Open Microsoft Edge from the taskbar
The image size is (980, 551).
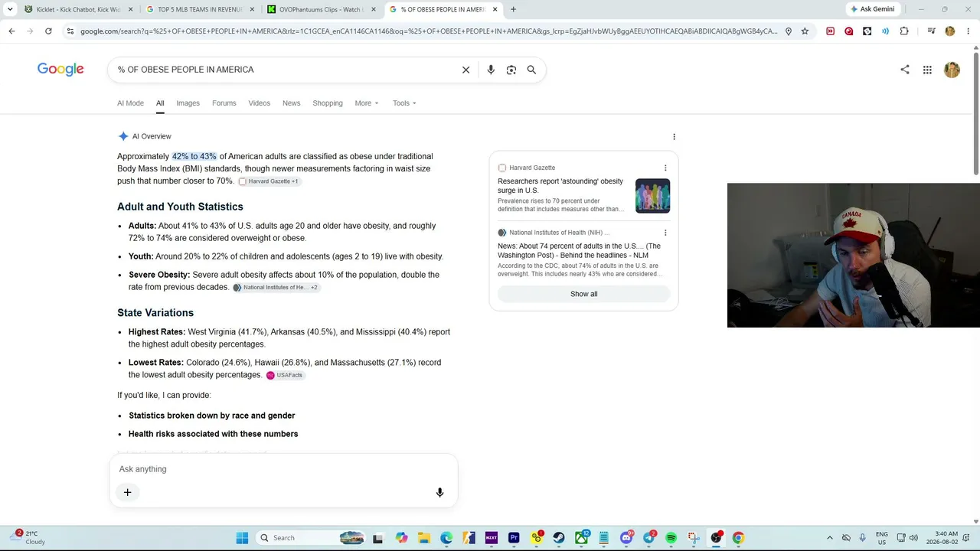tap(446, 538)
